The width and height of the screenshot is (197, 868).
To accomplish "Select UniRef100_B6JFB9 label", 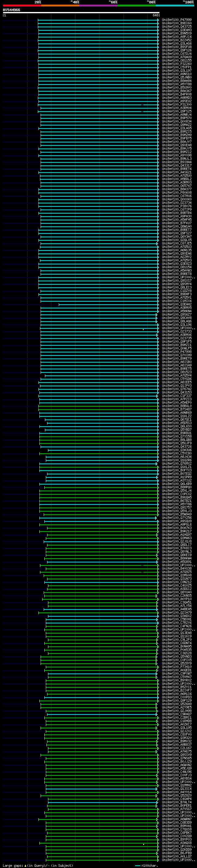I will coord(177,853).
